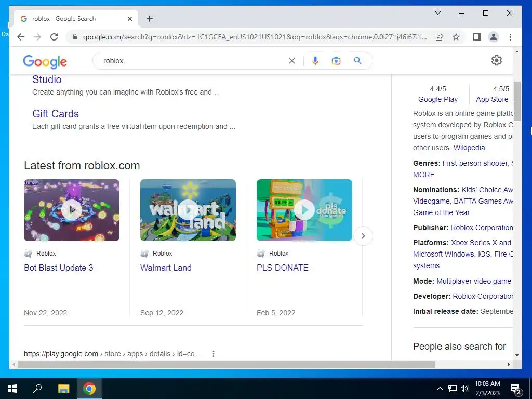Open the Google Play rating link
Viewport: 532px width, 399px height.
point(438,99)
